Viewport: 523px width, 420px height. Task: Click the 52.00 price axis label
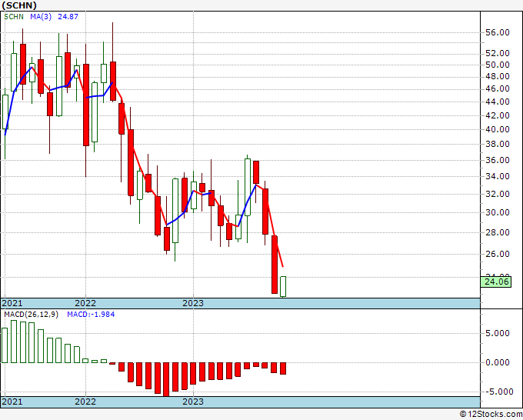tap(498, 53)
